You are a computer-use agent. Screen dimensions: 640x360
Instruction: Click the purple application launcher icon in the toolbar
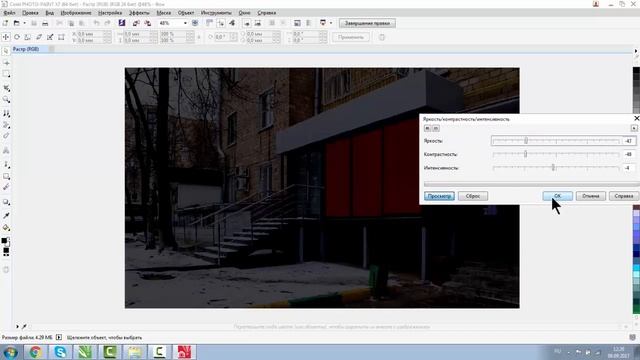pos(122,23)
